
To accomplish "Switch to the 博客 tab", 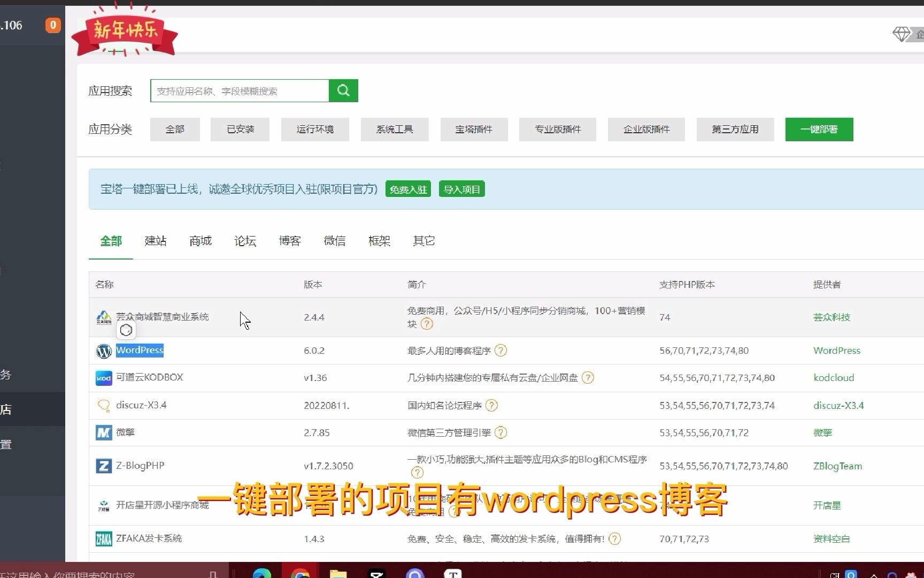I will click(x=290, y=241).
